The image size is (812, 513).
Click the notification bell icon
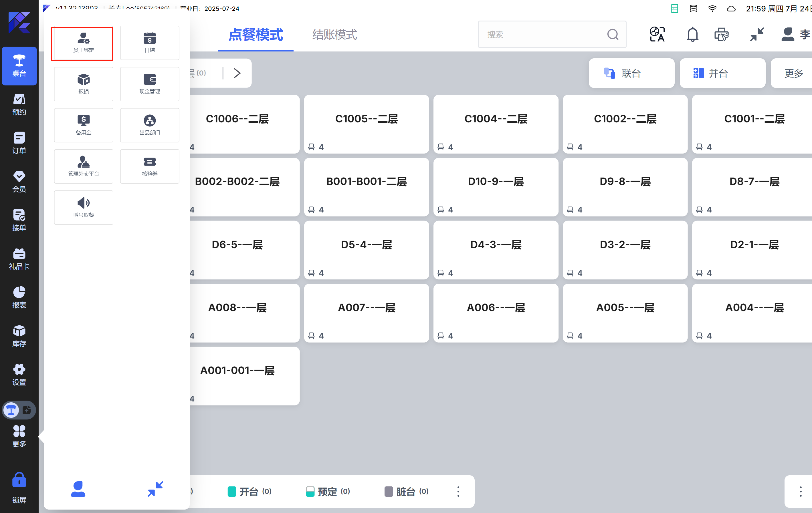click(x=692, y=34)
